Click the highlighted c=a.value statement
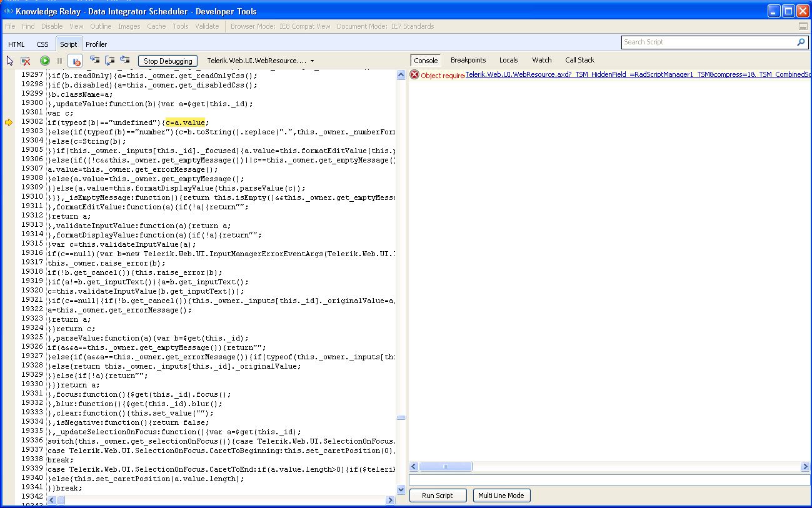This screenshot has height=508, width=812. [186, 122]
